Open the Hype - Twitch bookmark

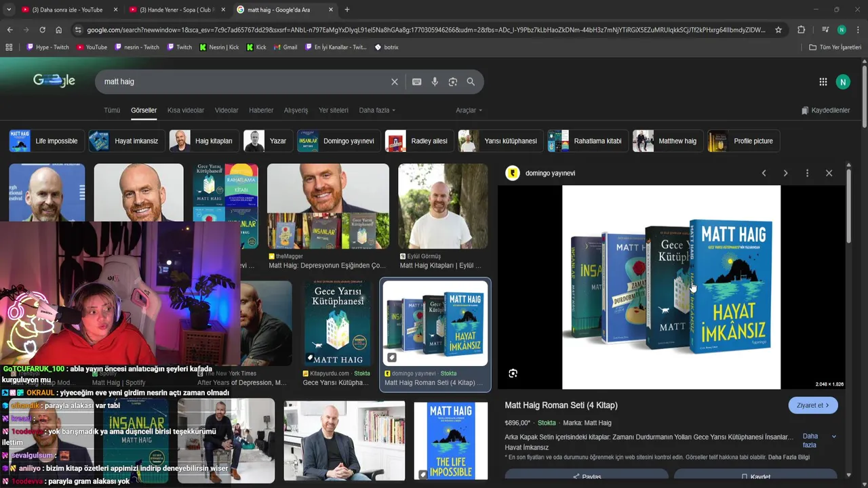pos(47,47)
